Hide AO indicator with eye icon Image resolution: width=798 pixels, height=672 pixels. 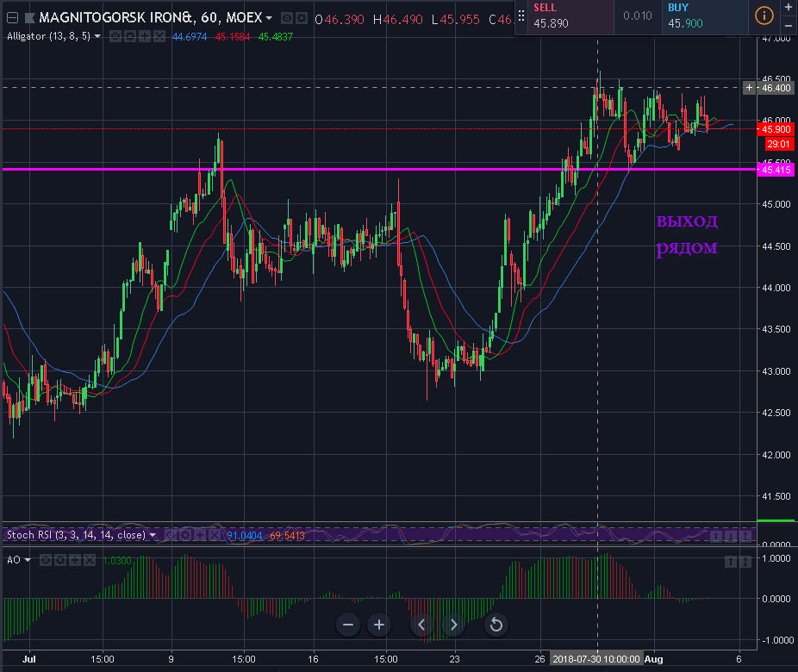point(46,560)
